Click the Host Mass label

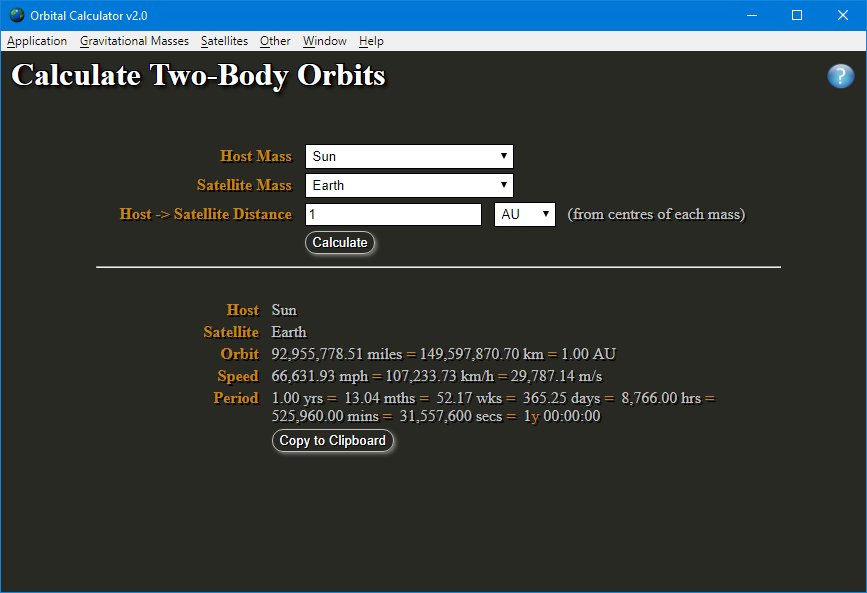point(256,156)
